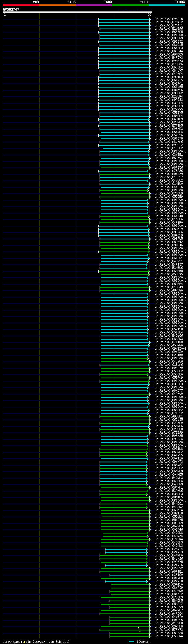This screenshot has height=644, width=188.
Task: Select hit UniRef100_C4Y2T6
Action: pyautogui.click(x=169, y=187)
